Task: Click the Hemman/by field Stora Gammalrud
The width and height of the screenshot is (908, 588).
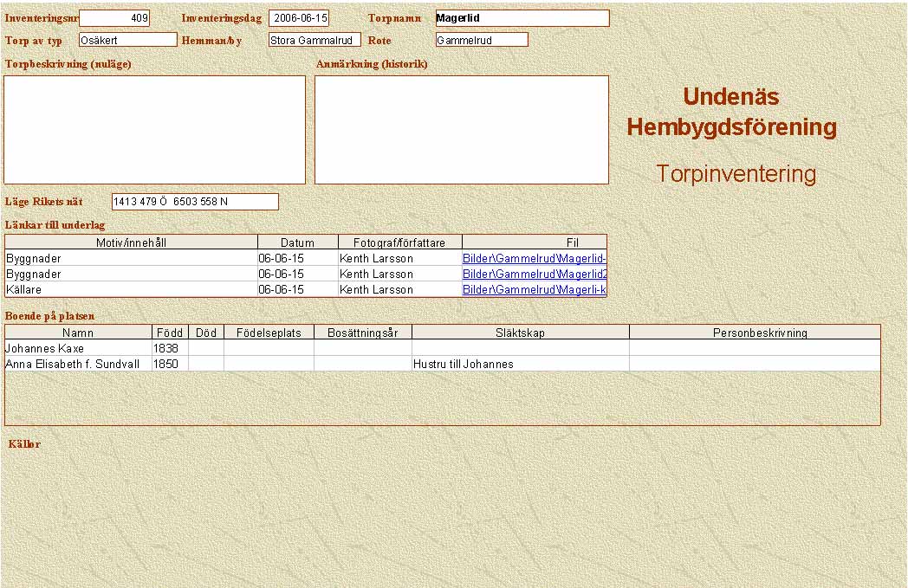Action: click(x=315, y=40)
